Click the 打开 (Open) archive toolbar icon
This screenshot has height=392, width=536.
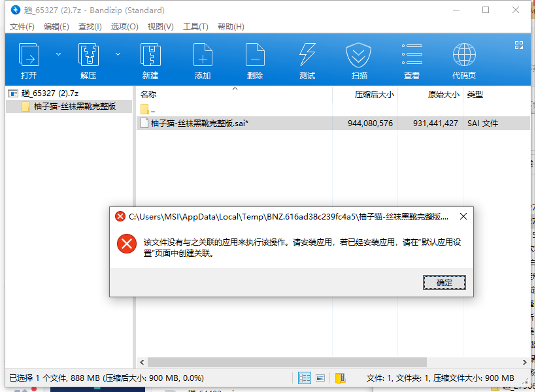[29, 56]
